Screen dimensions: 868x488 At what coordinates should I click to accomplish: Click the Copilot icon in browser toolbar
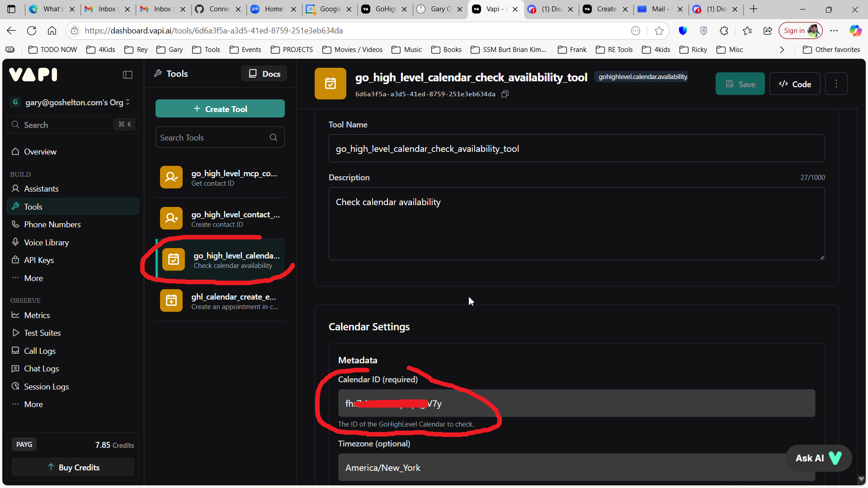pyautogui.click(x=855, y=31)
